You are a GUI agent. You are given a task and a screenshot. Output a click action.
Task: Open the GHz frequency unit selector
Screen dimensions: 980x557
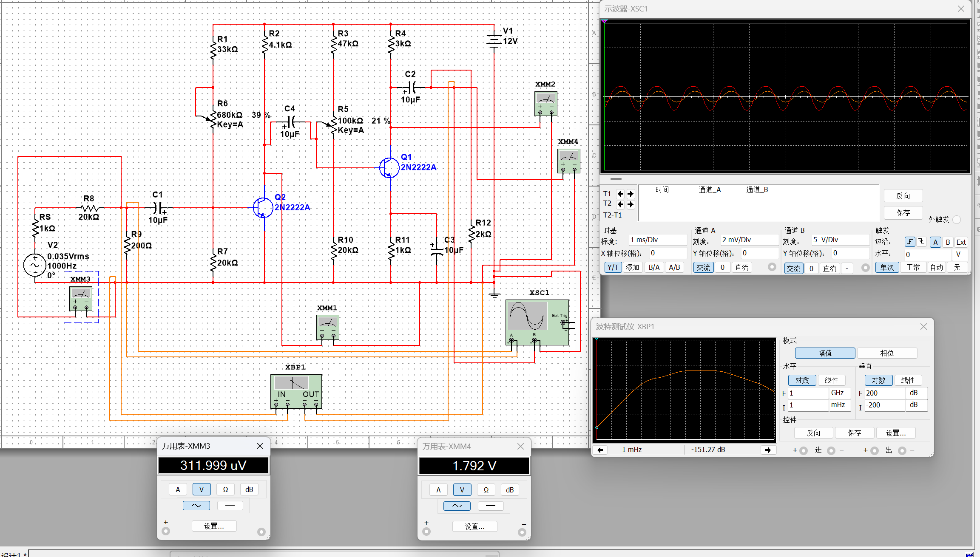[x=839, y=393]
